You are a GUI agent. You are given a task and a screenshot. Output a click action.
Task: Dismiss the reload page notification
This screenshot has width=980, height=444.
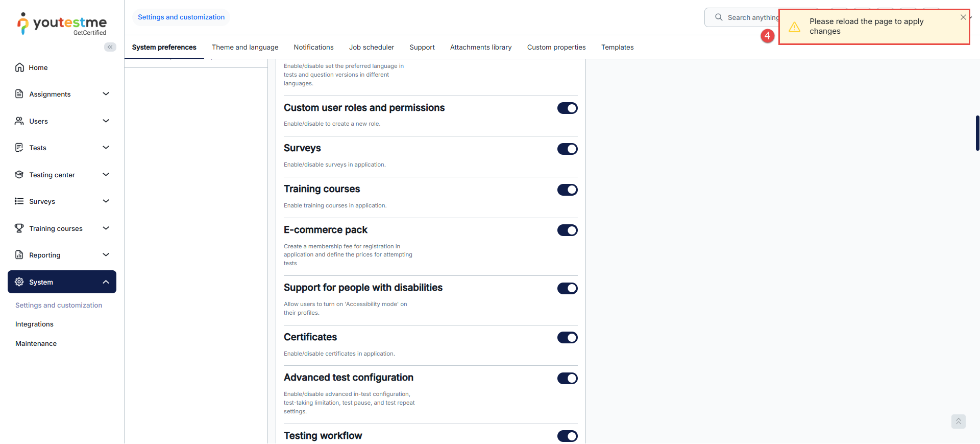[963, 17]
